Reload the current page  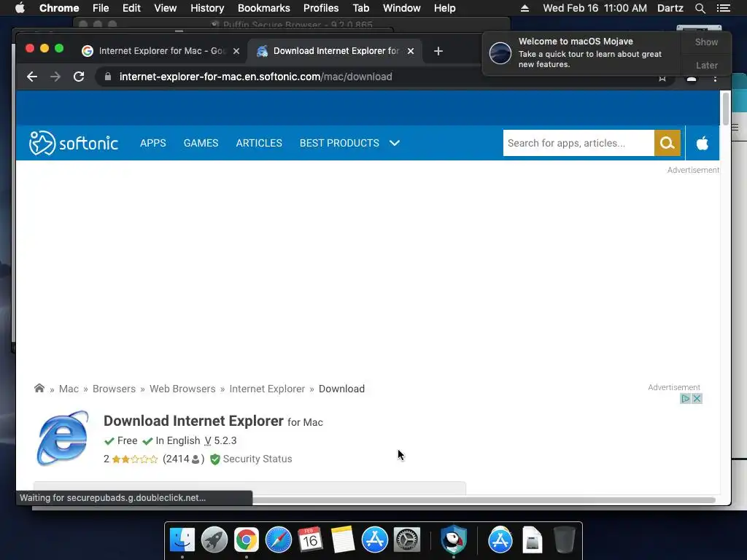(79, 77)
